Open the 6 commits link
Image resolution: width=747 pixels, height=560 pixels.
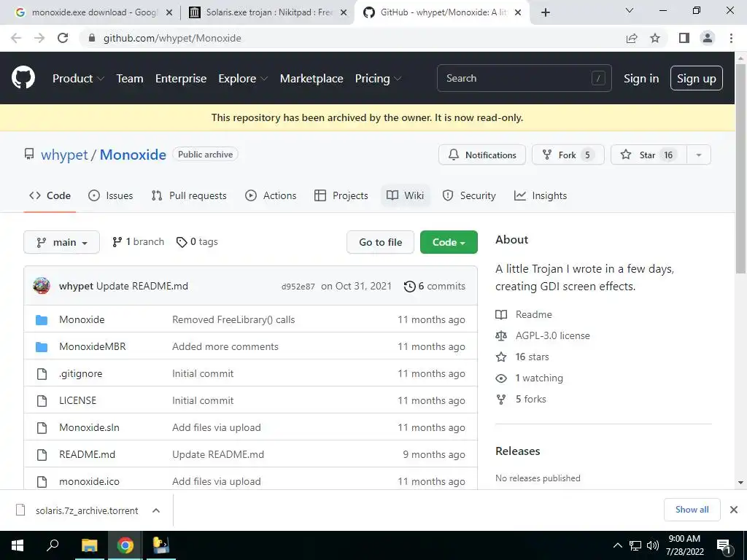(435, 286)
